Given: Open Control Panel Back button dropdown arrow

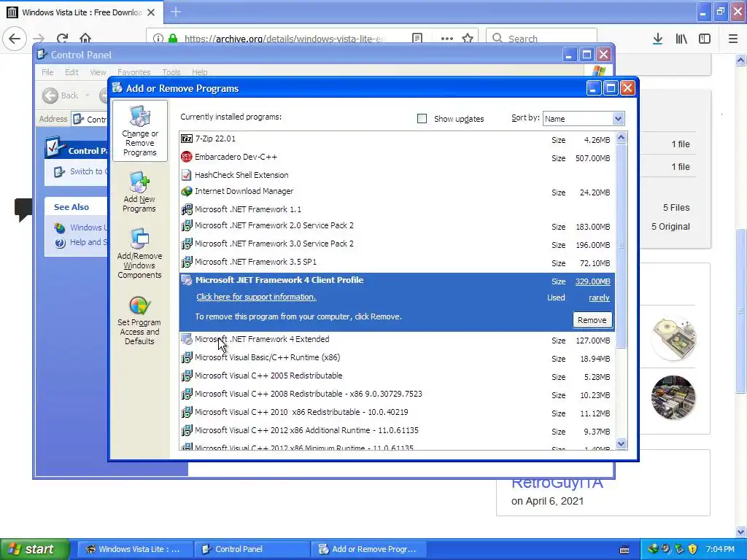Looking at the screenshot, I should tap(88, 96).
